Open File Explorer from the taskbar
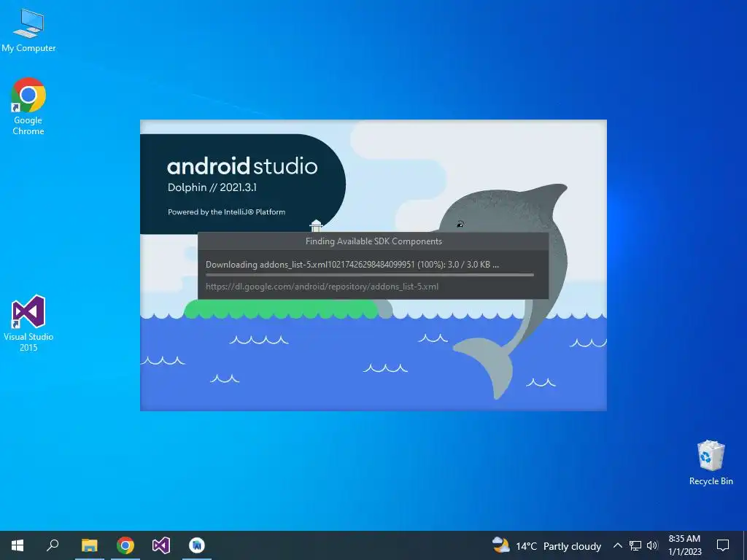This screenshot has width=747, height=560. click(x=89, y=545)
